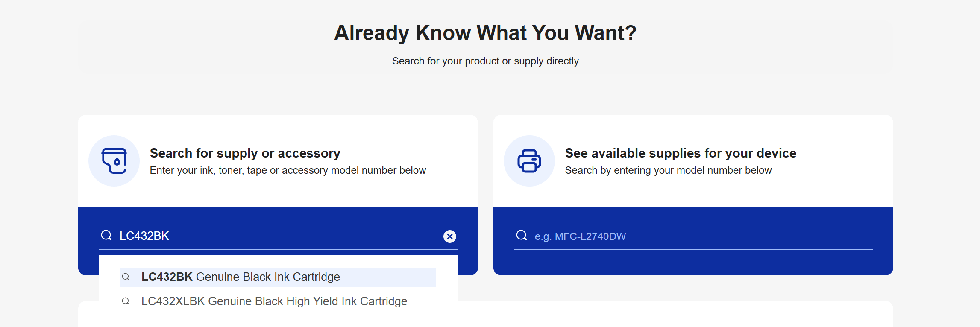Click 'Search by entering your model number' text
This screenshot has height=327, width=980.
click(x=668, y=170)
